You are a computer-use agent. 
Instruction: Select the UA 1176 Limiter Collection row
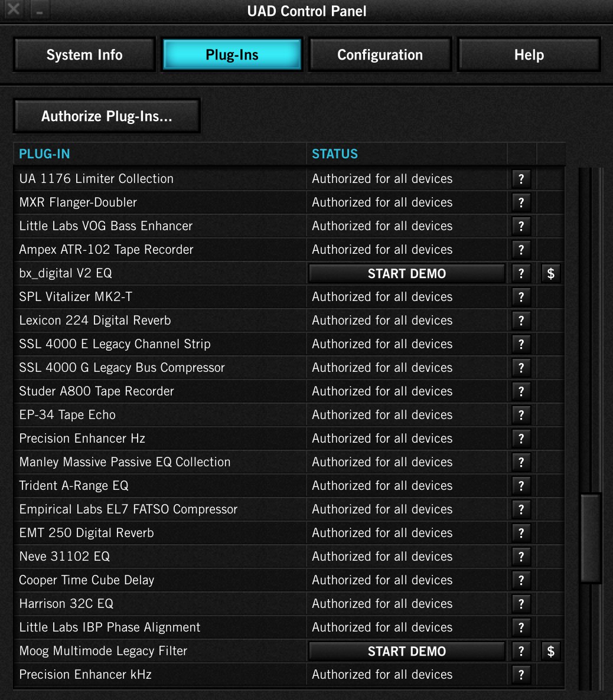pyautogui.click(x=289, y=179)
